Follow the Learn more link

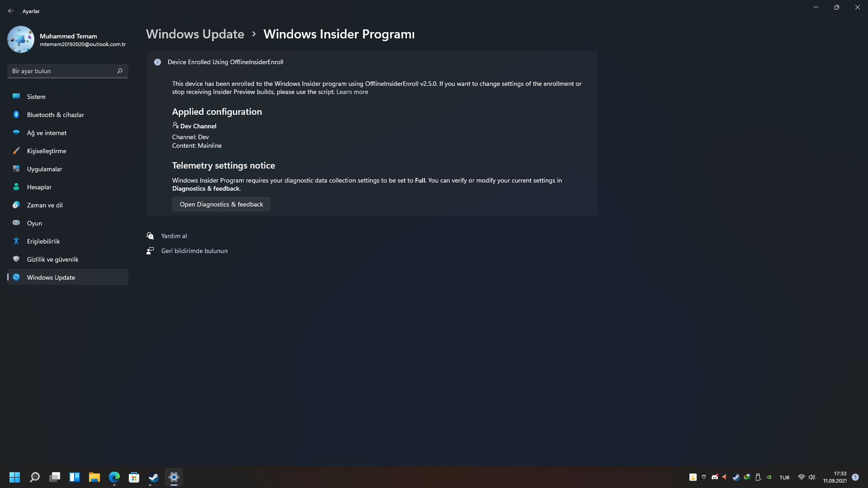pyautogui.click(x=352, y=92)
